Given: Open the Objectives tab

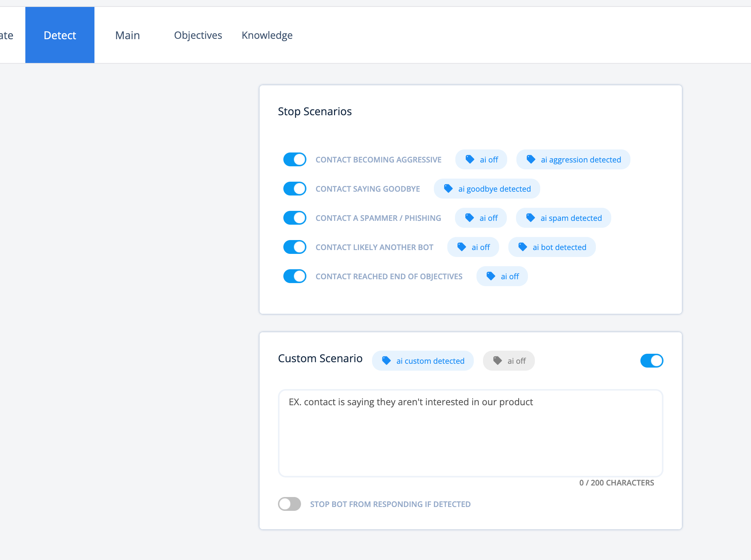Looking at the screenshot, I should pos(198,35).
